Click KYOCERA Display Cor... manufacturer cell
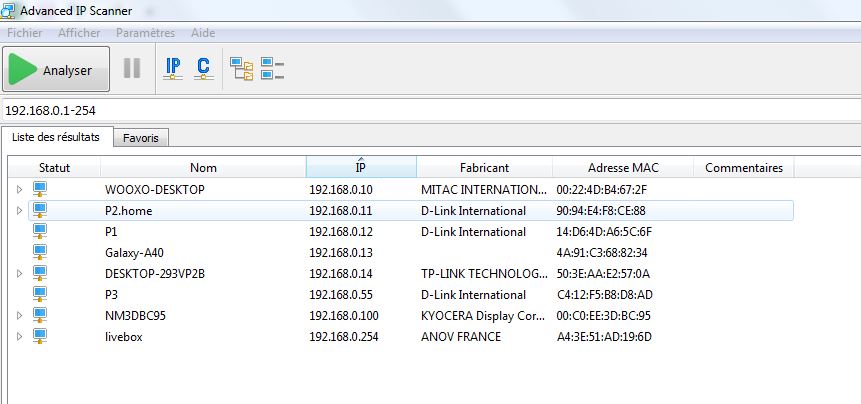Image resolution: width=861 pixels, height=404 pixels. [x=484, y=316]
